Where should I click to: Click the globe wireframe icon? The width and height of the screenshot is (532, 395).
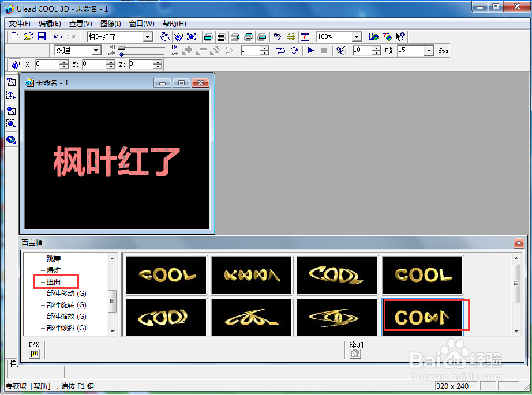(x=291, y=37)
